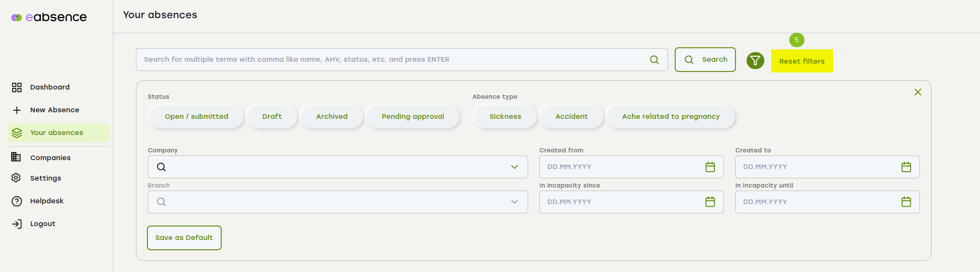The image size is (980, 272).
Task: Click Save as Default button
Action: [x=184, y=238]
